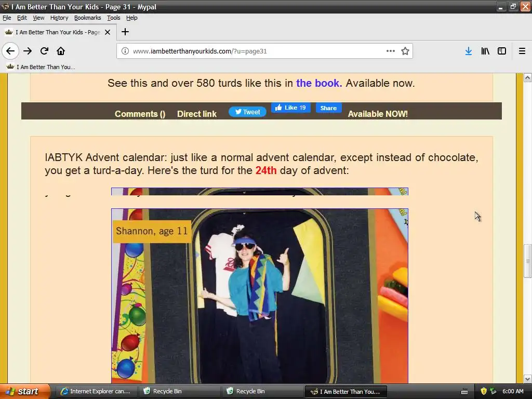
Task: Open the downloads arrow panel
Action: 469,51
